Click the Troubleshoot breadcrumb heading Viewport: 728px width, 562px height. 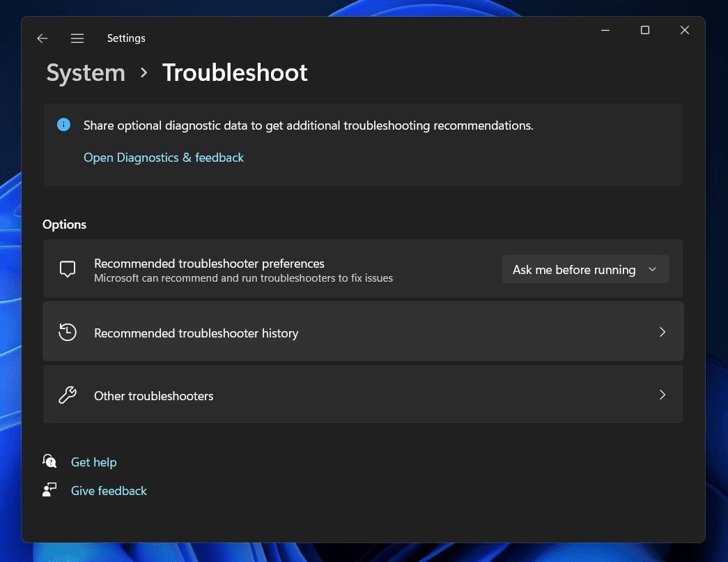point(235,73)
